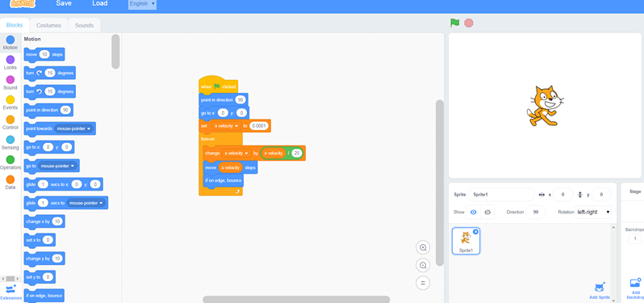644x303 pixels.
Task: Click the palette if on edge, bounce block
Action: point(44,296)
